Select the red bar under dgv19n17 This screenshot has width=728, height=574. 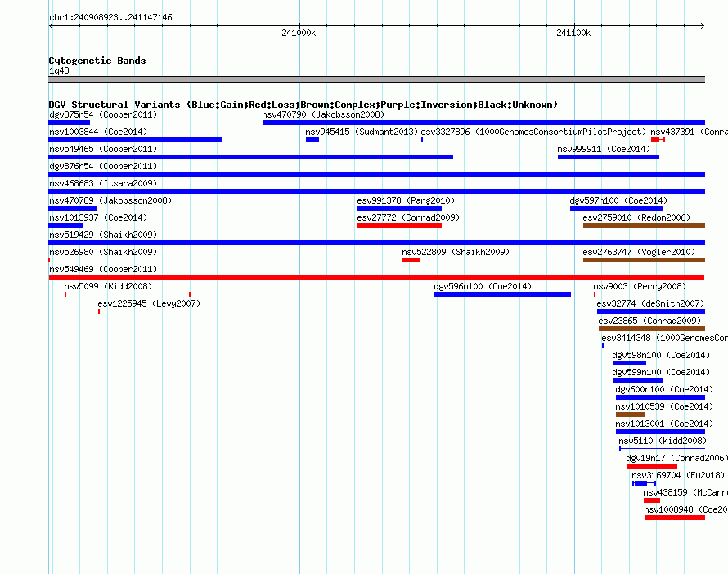pyautogui.click(x=652, y=466)
